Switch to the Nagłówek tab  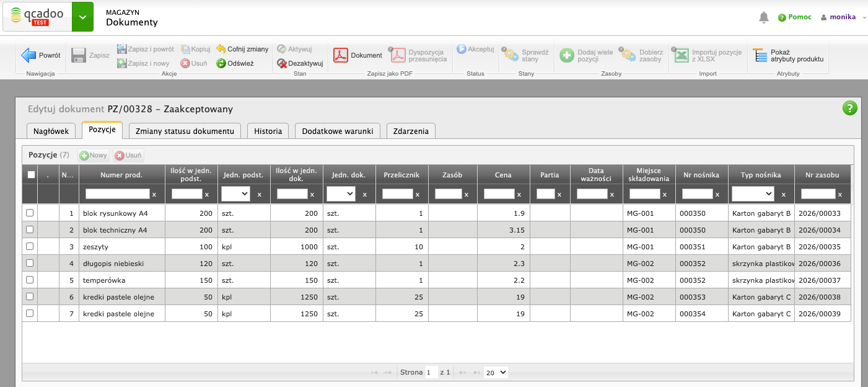pos(51,131)
